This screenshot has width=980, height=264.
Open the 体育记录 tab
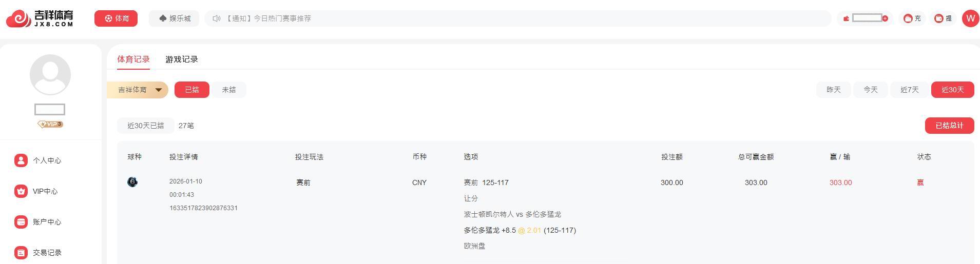[133, 59]
